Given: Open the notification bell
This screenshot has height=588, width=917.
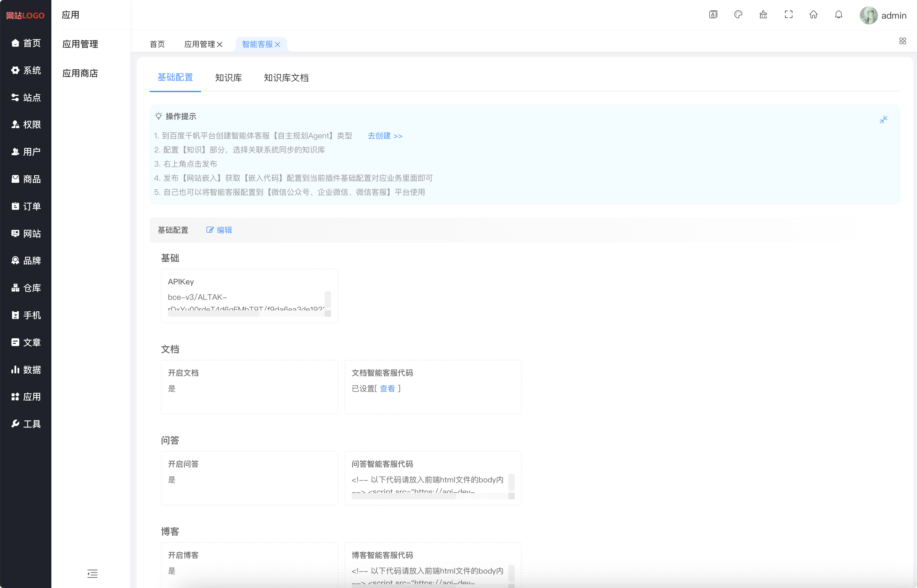Looking at the screenshot, I should (838, 14).
